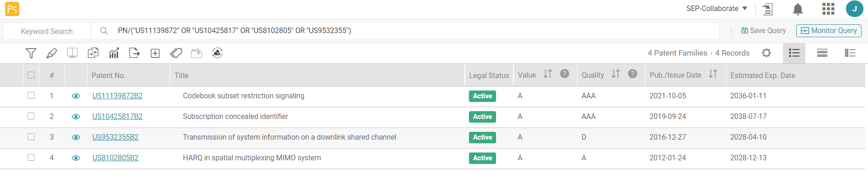Open help for the Value column
Screen dimensions: 868x192
click(x=565, y=74)
